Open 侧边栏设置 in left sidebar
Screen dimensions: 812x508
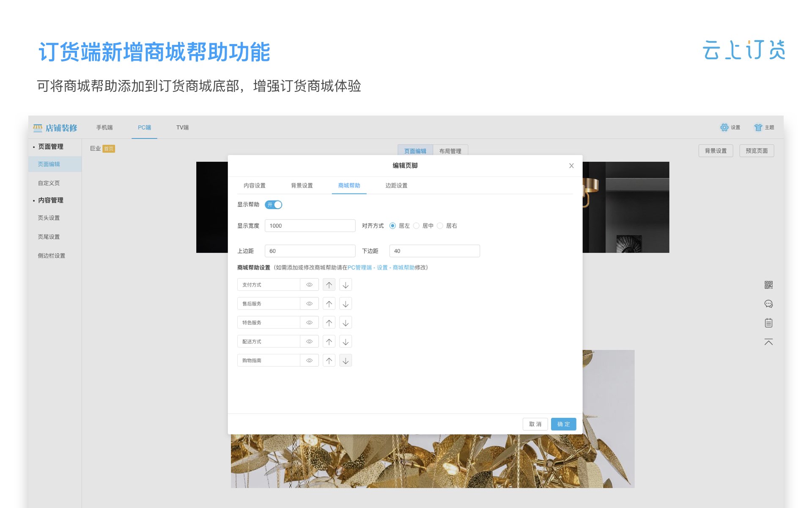tap(52, 256)
